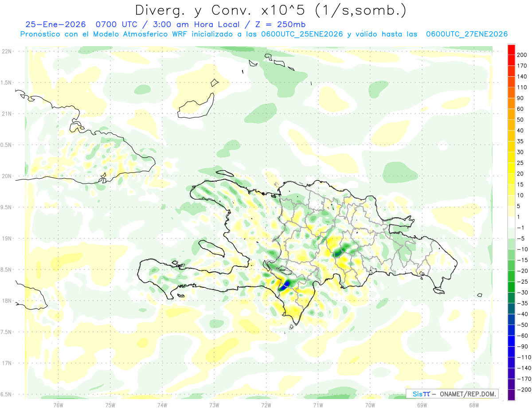Click the '-40' color scale value
This screenshot has height=411, width=532.
[523, 314]
